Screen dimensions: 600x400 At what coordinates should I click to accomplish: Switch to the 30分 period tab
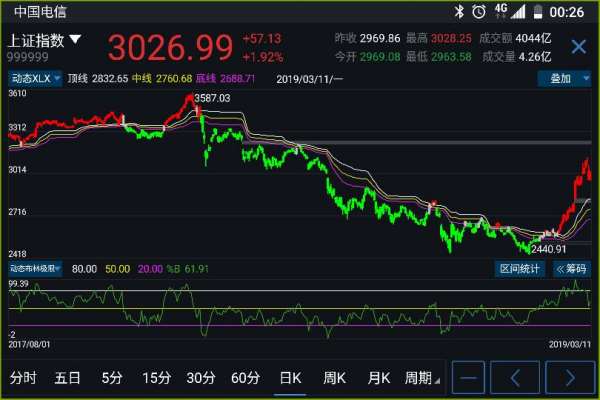click(x=201, y=378)
